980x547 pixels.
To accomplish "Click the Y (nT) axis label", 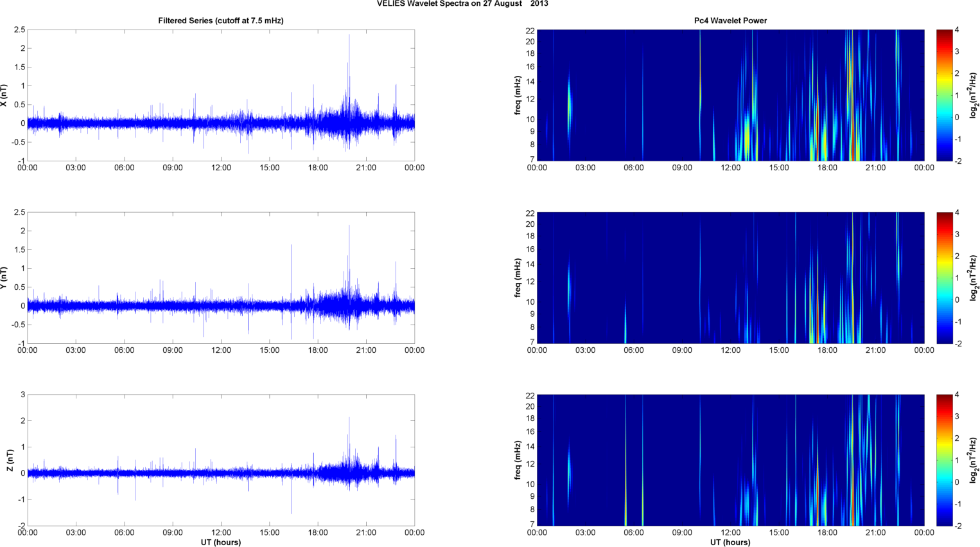I will click(x=4, y=278).
